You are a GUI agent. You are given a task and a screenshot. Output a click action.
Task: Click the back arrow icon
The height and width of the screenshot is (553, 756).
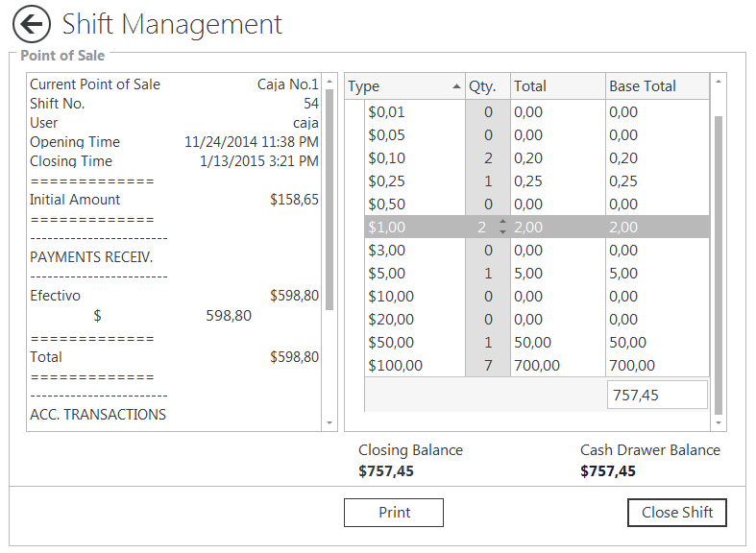[x=32, y=24]
